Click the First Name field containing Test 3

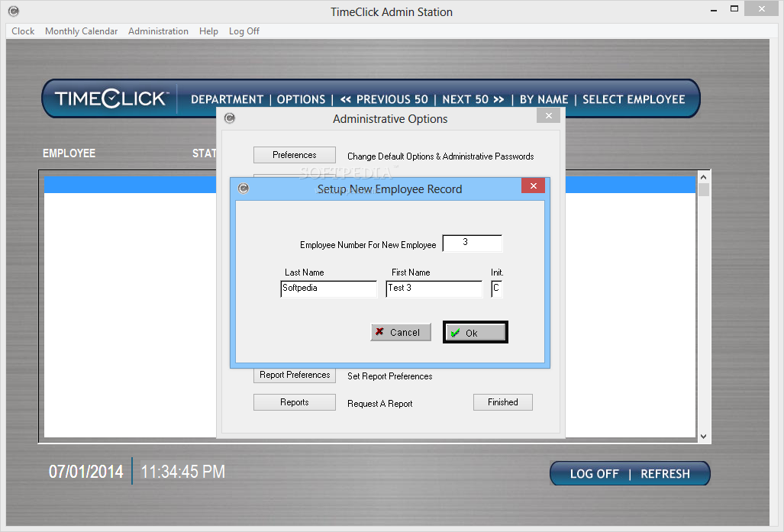click(x=434, y=289)
